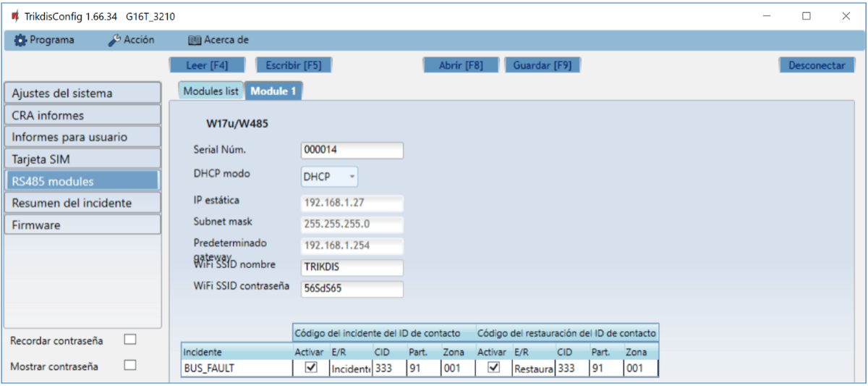Click the WiFi SSID nombre field
Screen dimensions: 868x386
[x=351, y=267]
